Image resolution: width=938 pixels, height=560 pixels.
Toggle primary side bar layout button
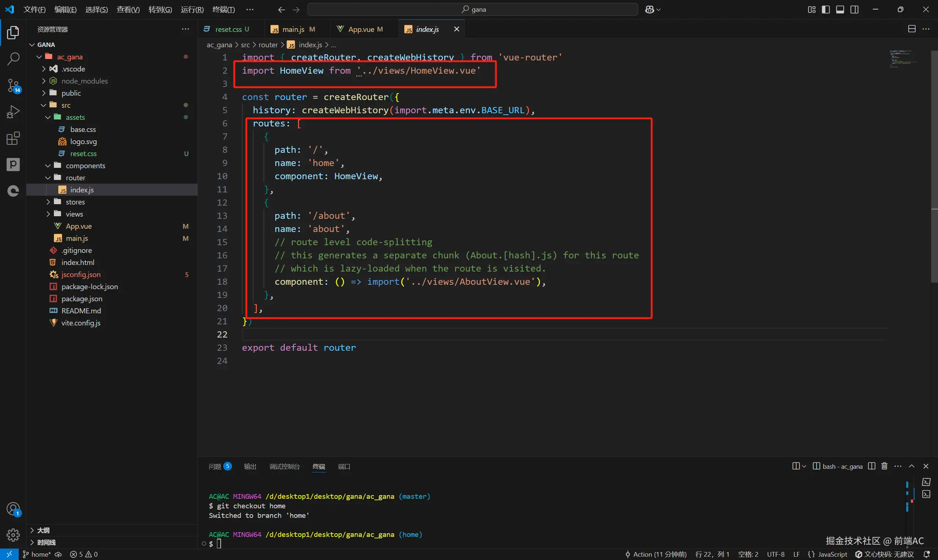[x=825, y=10]
